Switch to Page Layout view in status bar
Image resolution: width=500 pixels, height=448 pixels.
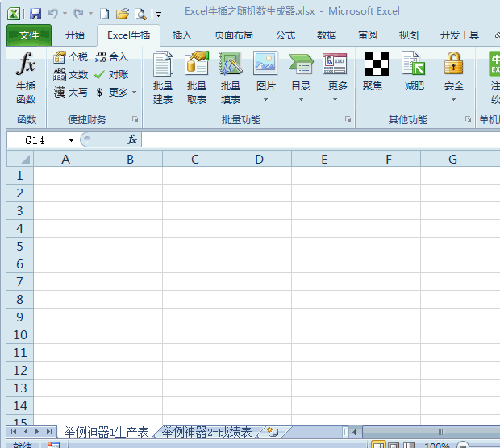coord(394,445)
